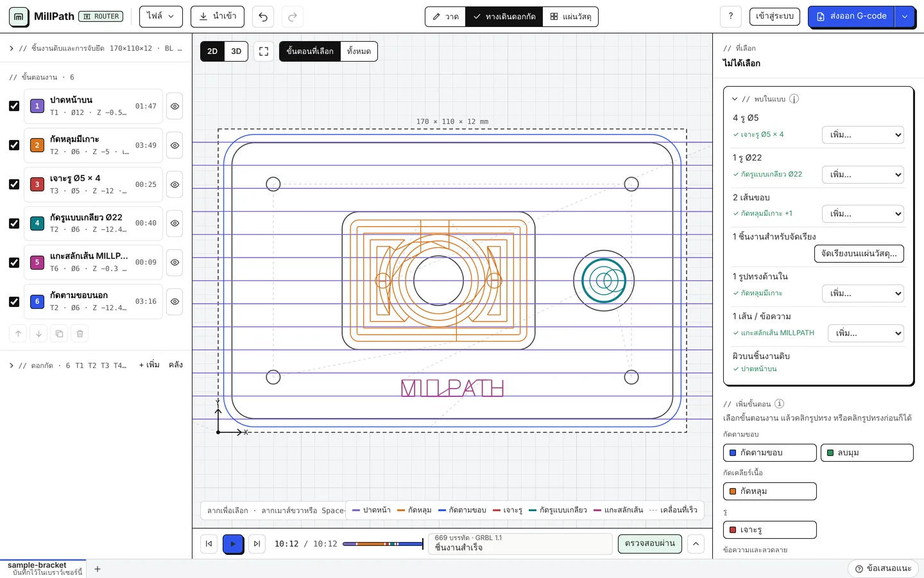Switch view to 3D
This screenshot has height=578, width=924.
(x=236, y=51)
